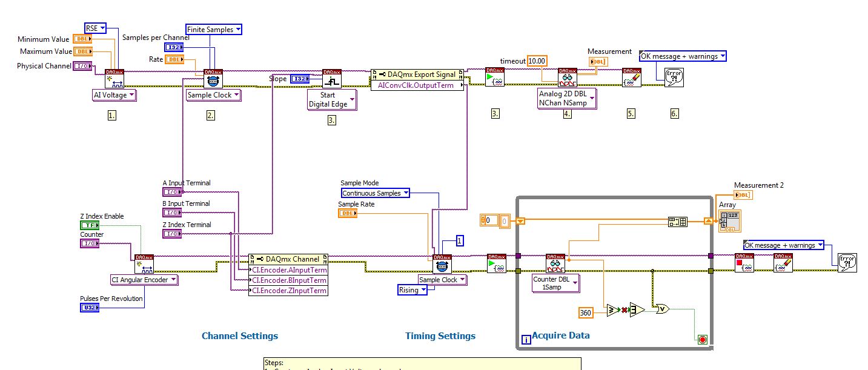868x370 pixels.
Task: Select the Sample Rate DBL terminal
Action: tap(347, 213)
